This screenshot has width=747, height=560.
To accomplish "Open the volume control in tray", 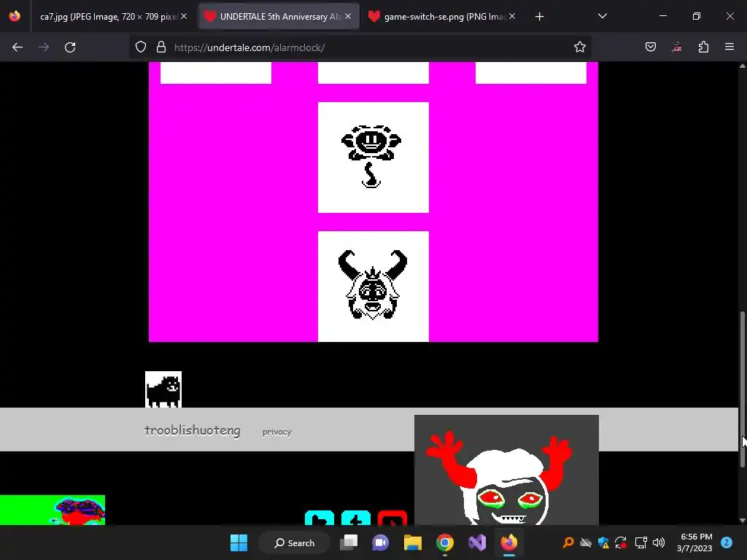I will [659, 542].
